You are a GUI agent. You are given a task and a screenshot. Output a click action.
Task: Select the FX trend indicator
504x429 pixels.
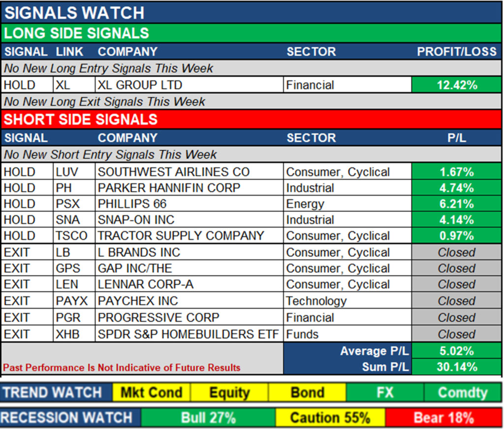385,393
